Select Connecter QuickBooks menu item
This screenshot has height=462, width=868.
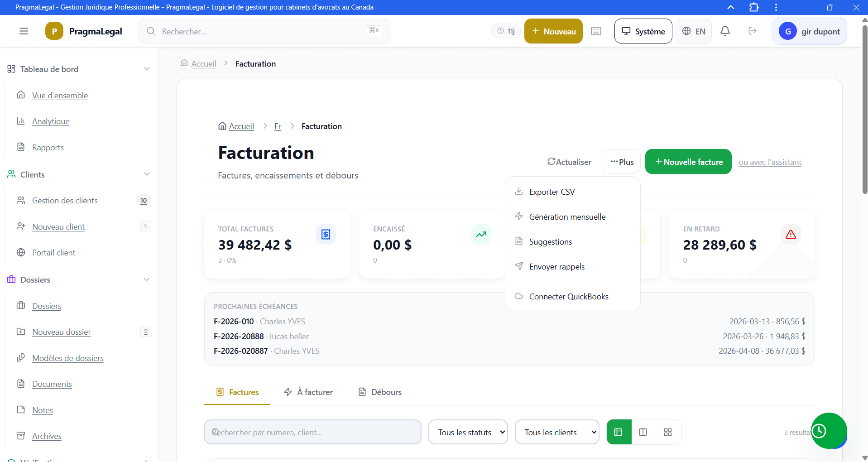coord(573,297)
